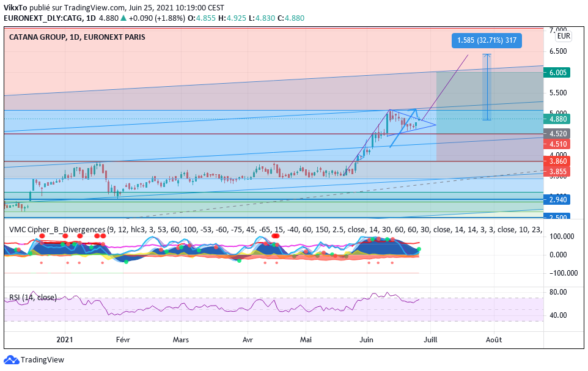This screenshot has width=588, height=371.
Task: Click the Févr month label on the time axis
Action: pyautogui.click(x=123, y=339)
